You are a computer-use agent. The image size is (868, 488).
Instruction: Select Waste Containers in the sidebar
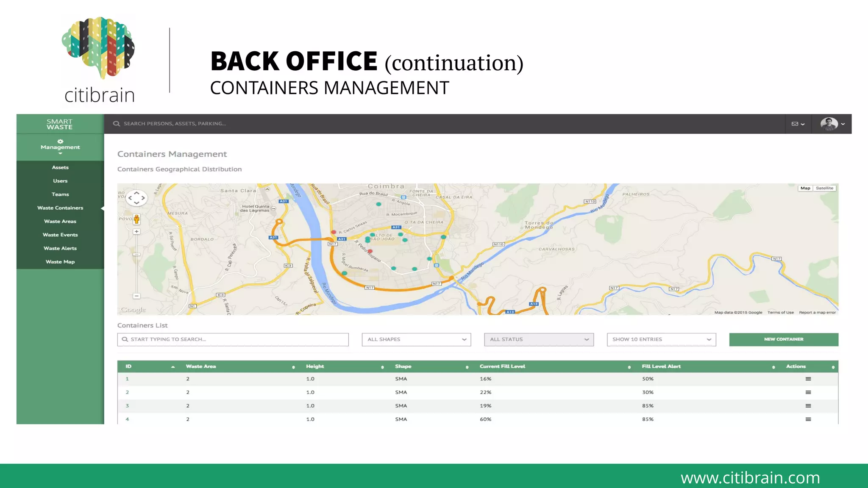pos(60,208)
